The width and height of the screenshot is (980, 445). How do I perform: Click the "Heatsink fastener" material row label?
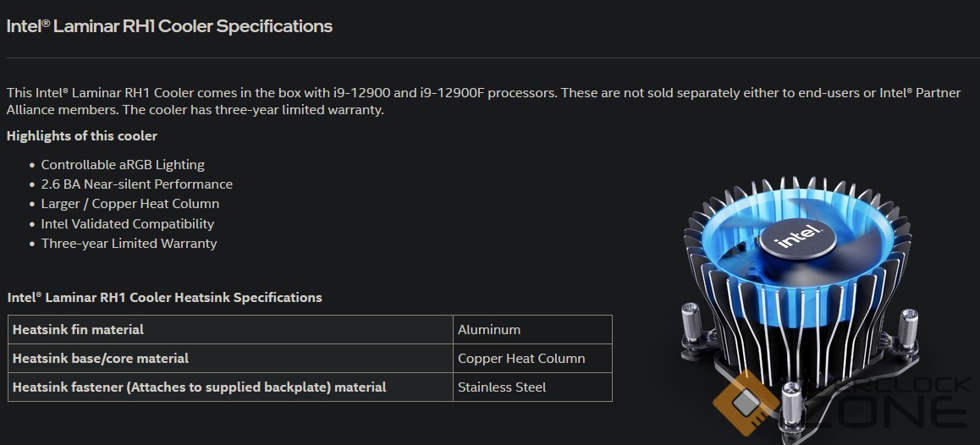coord(199,387)
